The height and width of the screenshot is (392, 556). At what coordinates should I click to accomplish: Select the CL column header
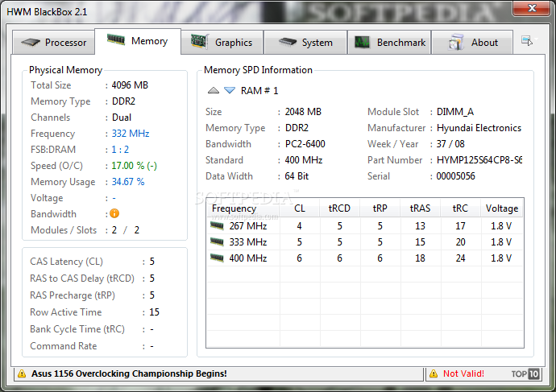tap(300, 208)
